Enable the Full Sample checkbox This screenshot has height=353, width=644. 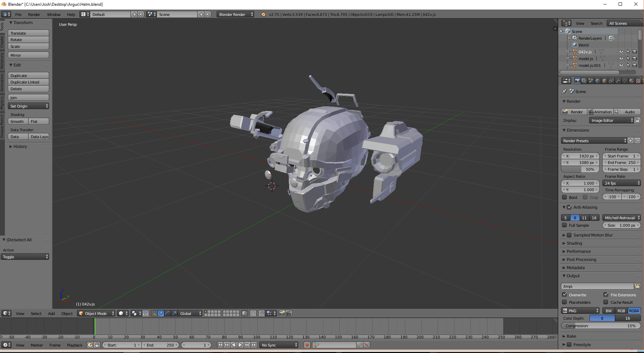[x=565, y=225]
